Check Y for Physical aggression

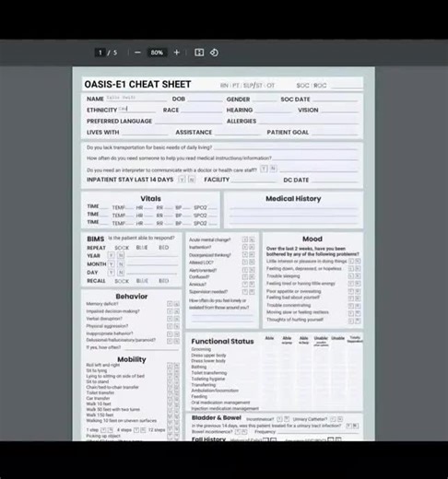(x=170, y=326)
